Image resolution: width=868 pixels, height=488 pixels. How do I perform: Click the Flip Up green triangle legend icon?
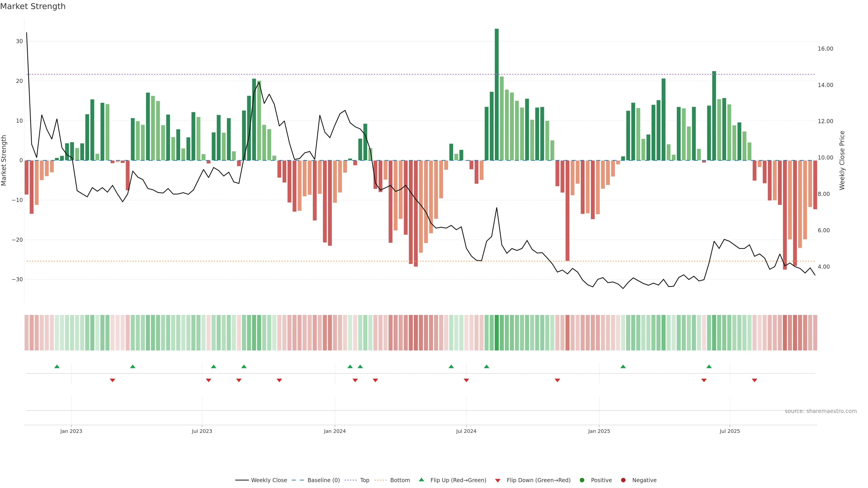pos(421,480)
